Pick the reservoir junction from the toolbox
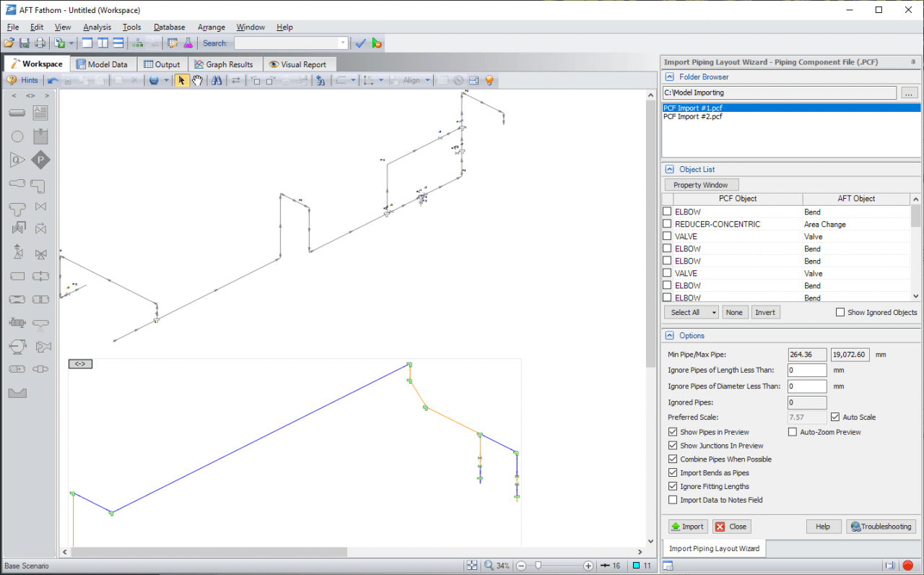Viewport: 924px width, 575px height. coord(40,136)
